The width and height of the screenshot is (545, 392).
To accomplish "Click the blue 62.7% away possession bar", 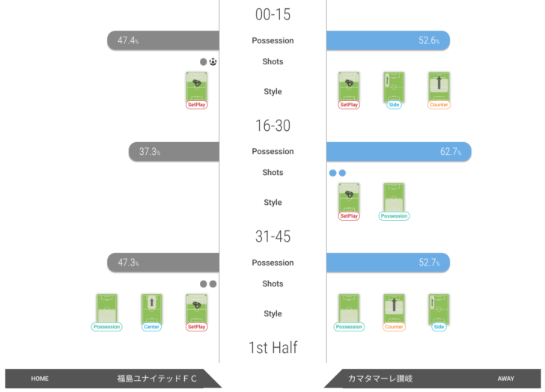I will [399, 151].
